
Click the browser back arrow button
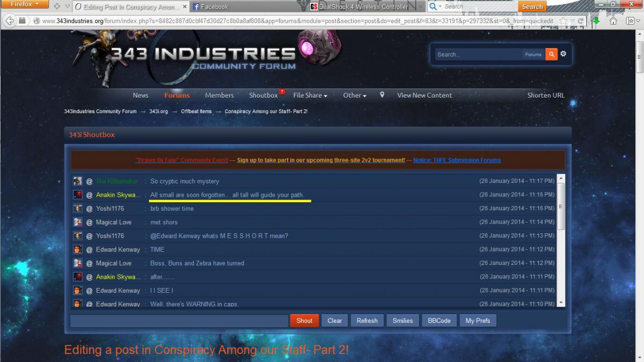[9, 21]
